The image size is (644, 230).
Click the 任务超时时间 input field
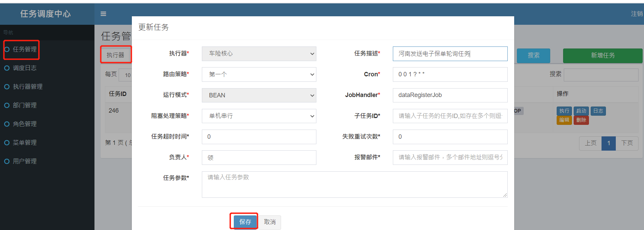click(259, 137)
